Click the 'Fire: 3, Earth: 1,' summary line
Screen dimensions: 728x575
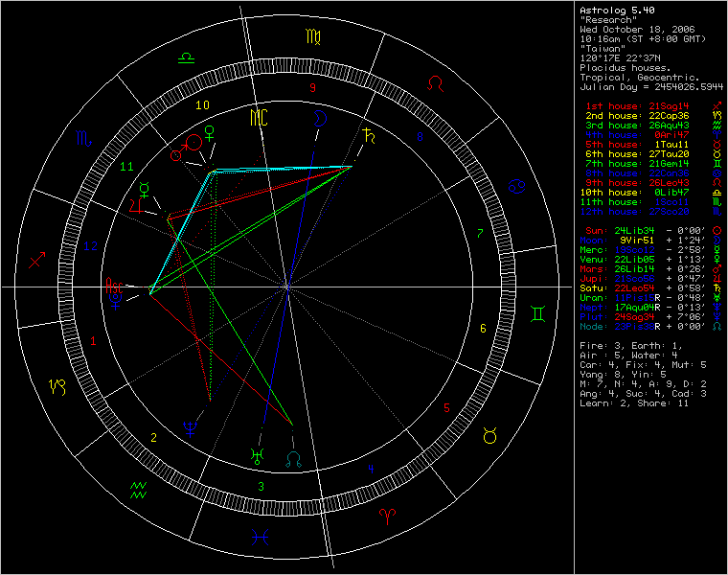[x=631, y=346]
